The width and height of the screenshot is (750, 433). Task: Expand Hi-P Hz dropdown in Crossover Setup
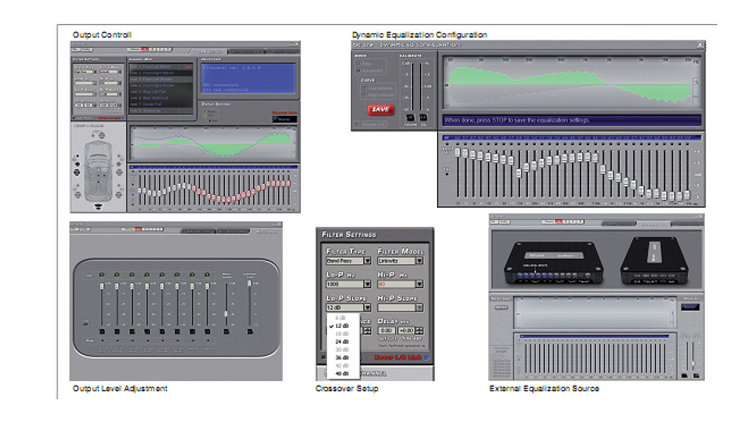pyautogui.click(x=400, y=284)
